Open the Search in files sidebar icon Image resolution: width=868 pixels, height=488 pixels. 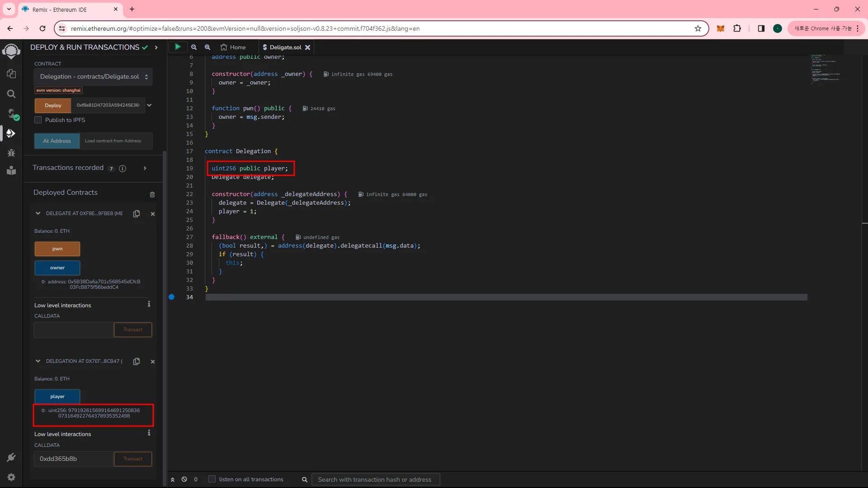(11, 94)
